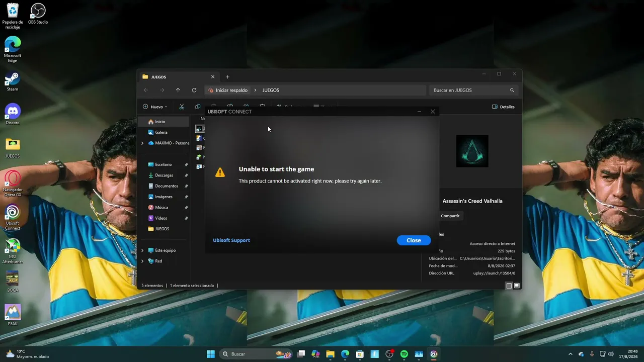Click the Copy icon in File Explorer toolbar

198,107
